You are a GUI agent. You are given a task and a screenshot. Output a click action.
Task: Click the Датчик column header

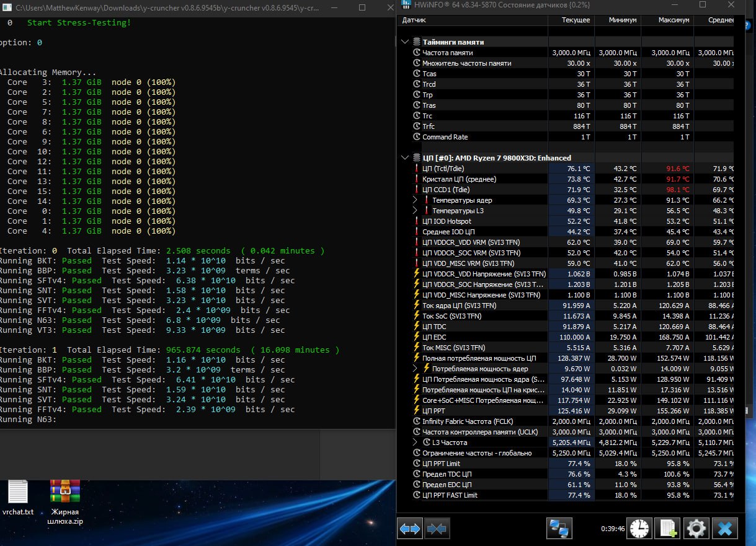click(414, 20)
